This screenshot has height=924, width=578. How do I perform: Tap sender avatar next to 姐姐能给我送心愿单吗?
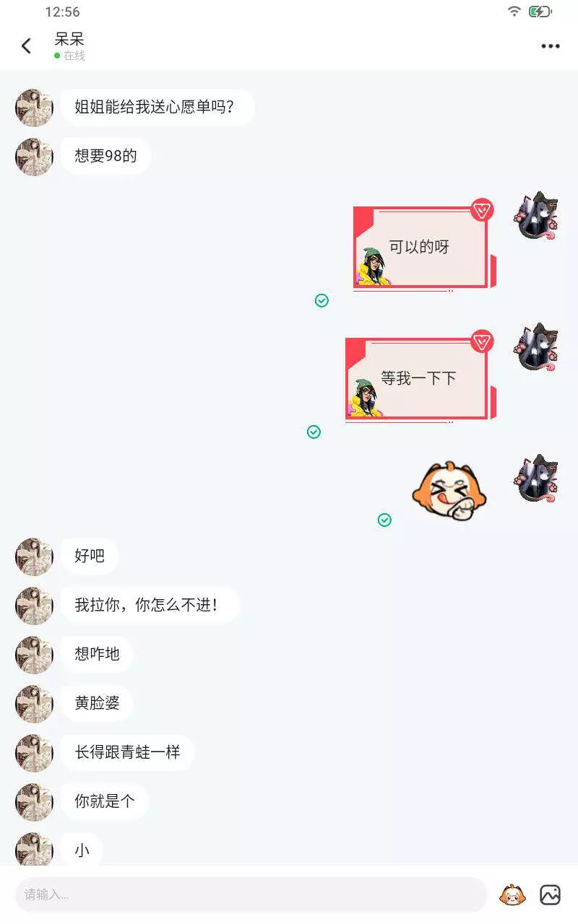click(x=34, y=108)
